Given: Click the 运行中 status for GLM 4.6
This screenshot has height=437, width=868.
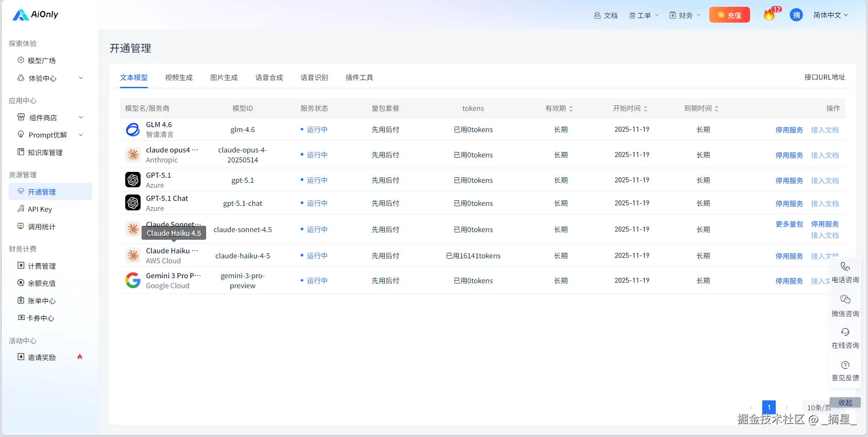Looking at the screenshot, I should click(x=314, y=130).
